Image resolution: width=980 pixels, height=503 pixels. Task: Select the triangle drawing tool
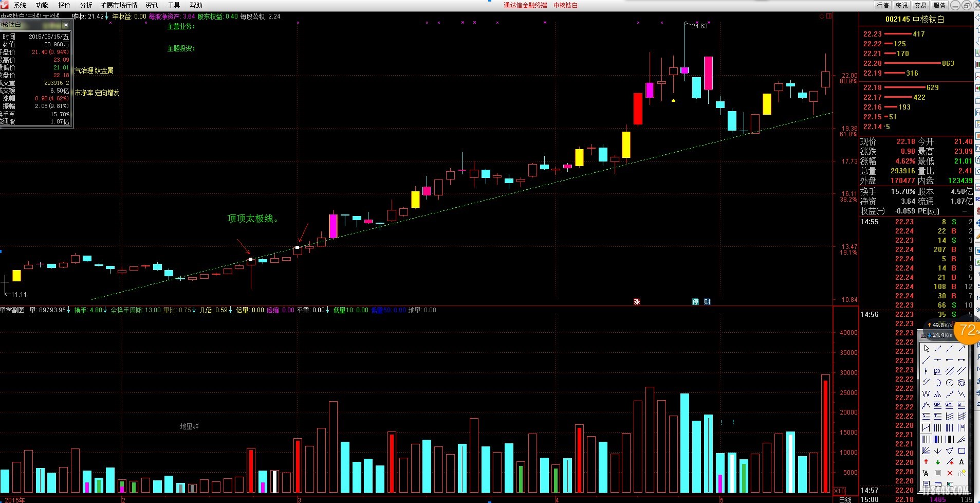950,451
